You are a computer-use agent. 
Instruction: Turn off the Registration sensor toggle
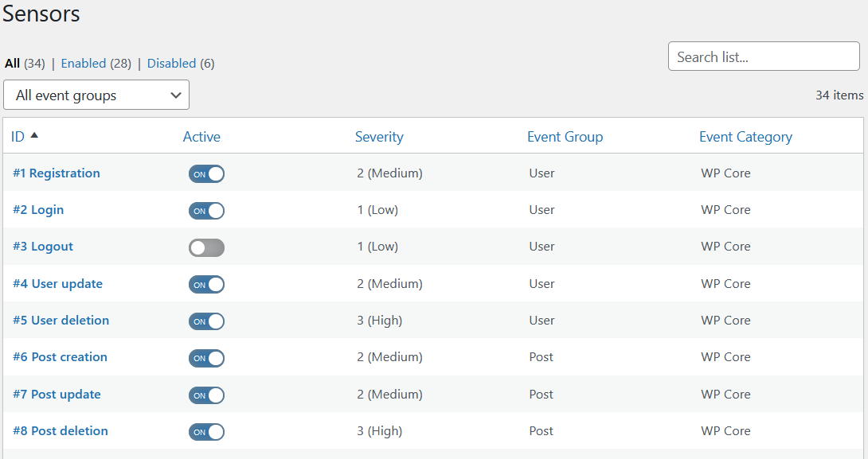(x=206, y=173)
